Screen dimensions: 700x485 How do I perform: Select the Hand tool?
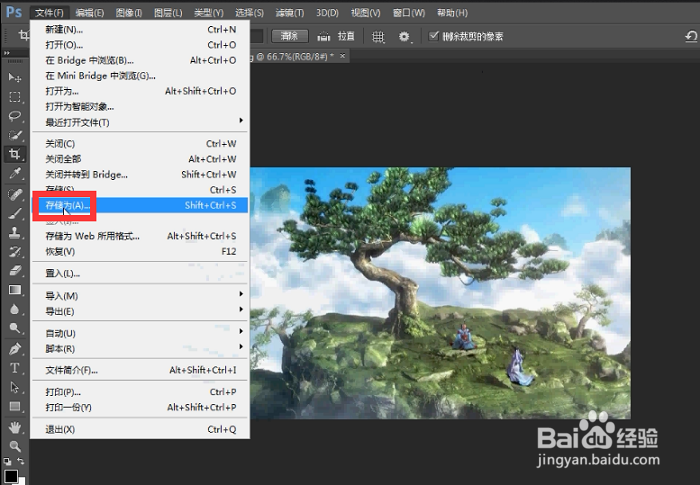pyautogui.click(x=15, y=427)
